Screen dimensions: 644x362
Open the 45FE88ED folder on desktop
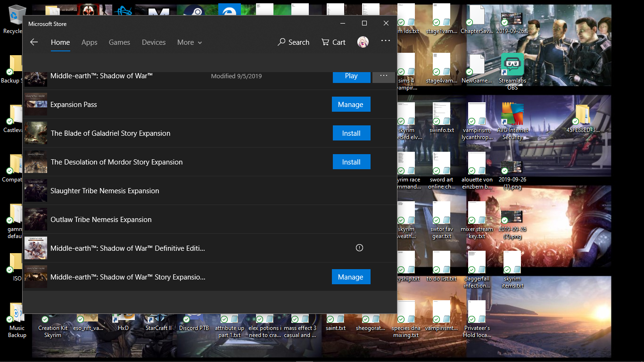(x=583, y=119)
